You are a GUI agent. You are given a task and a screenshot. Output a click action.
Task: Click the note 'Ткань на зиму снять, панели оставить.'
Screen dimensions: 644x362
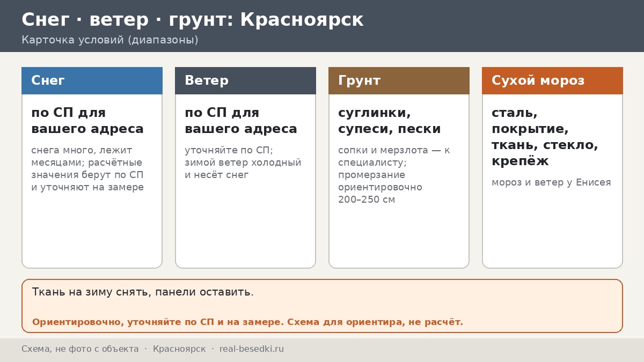pyautogui.click(x=143, y=292)
